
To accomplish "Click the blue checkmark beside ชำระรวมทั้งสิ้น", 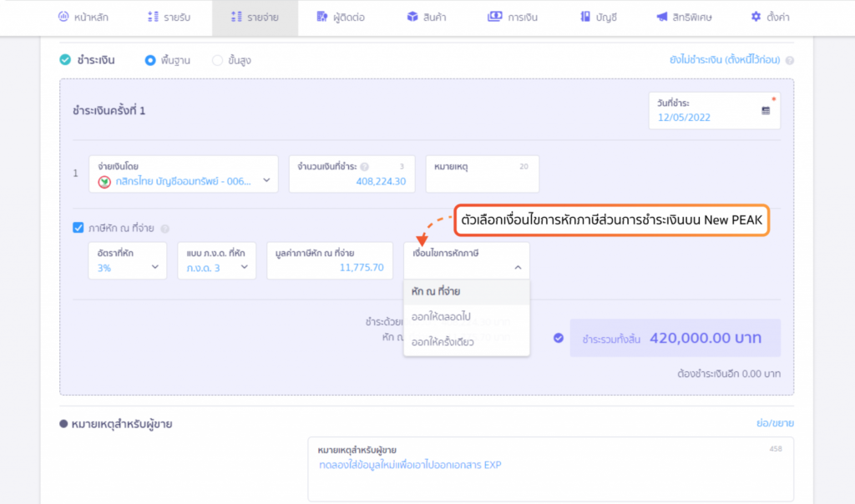I will (558, 338).
